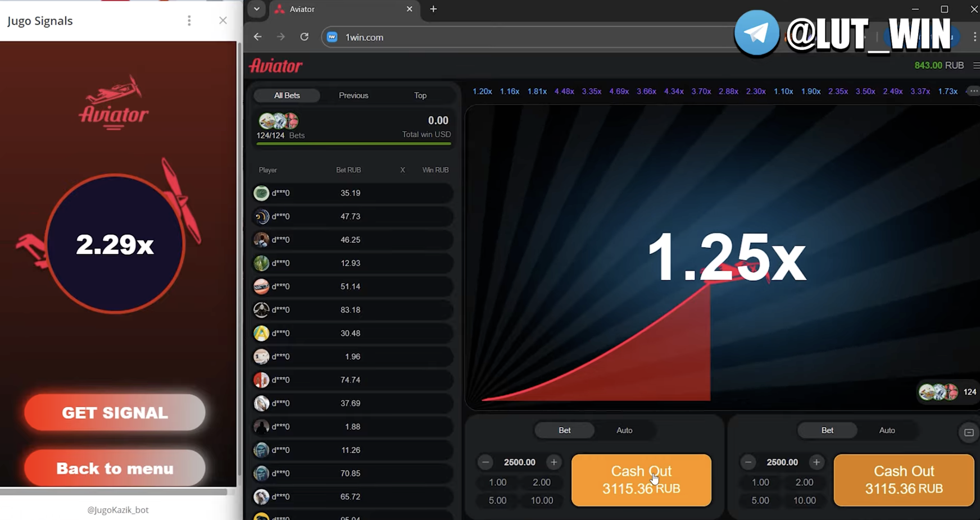Switch to the Top tab
The image size is (980, 520).
coord(420,95)
